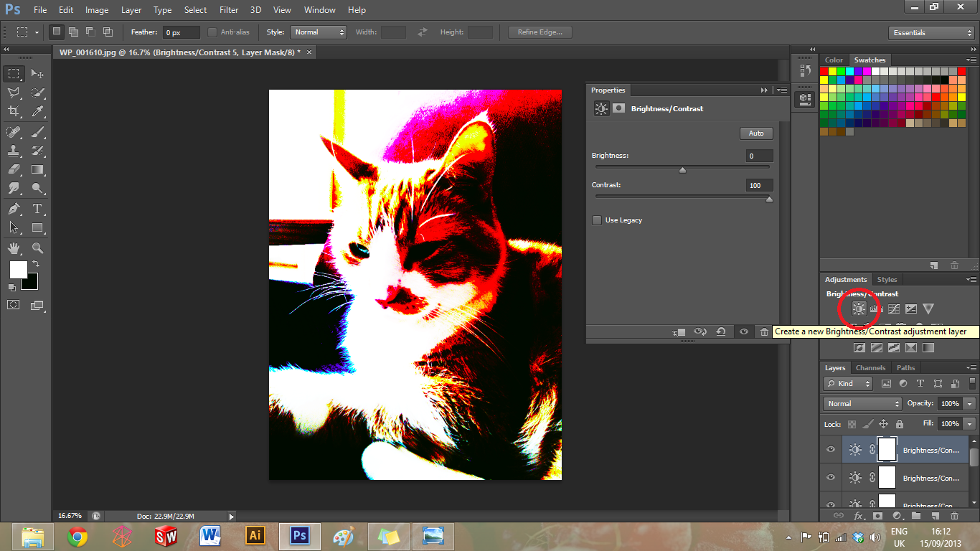Open the Filter menu
Image resolution: width=980 pixels, height=551 pixels.
click(229, 10)
